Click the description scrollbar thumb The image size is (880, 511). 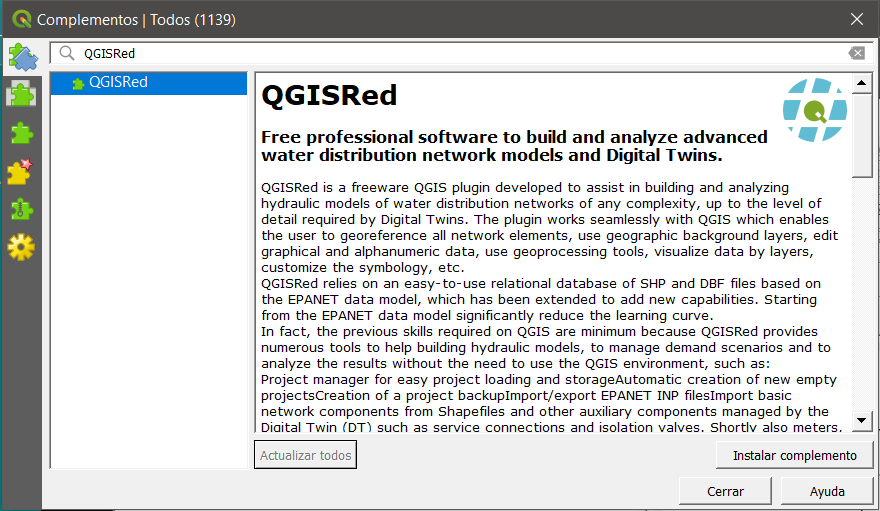[861, 135]
